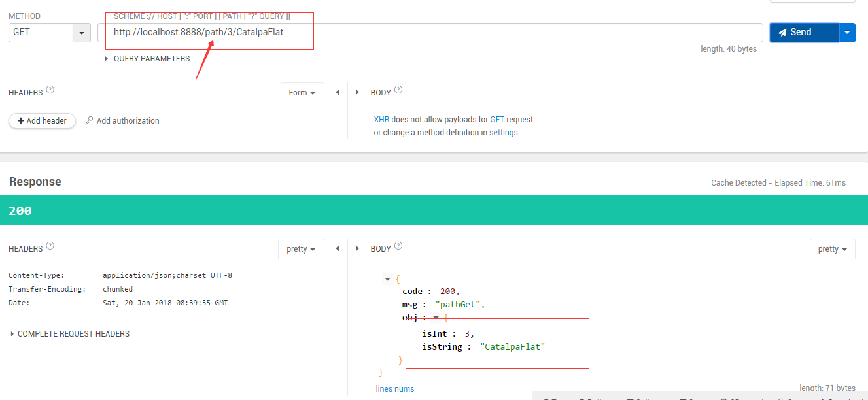Toggle lines nums link
This screenshot has width=868, height=400.
[395, 389]
